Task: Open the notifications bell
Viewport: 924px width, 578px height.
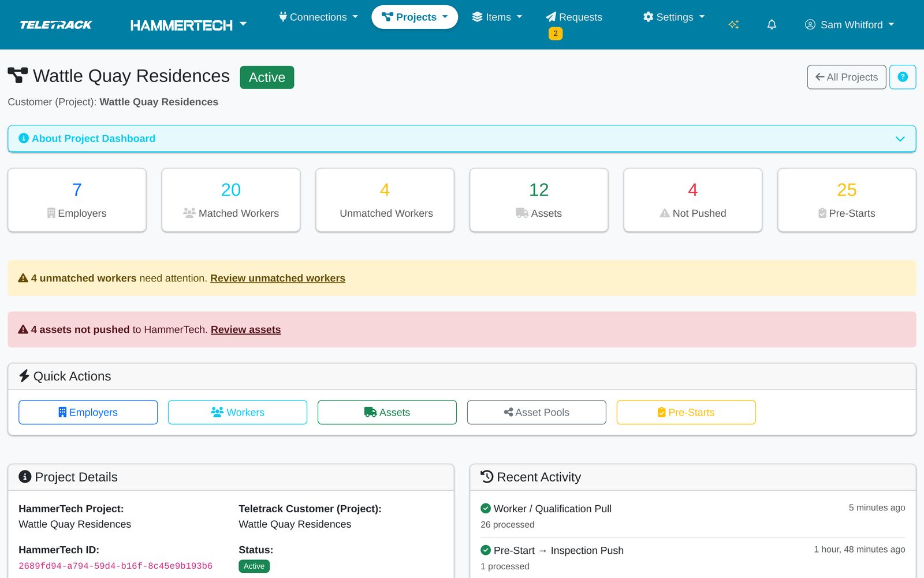Action: tap(772, 24)
